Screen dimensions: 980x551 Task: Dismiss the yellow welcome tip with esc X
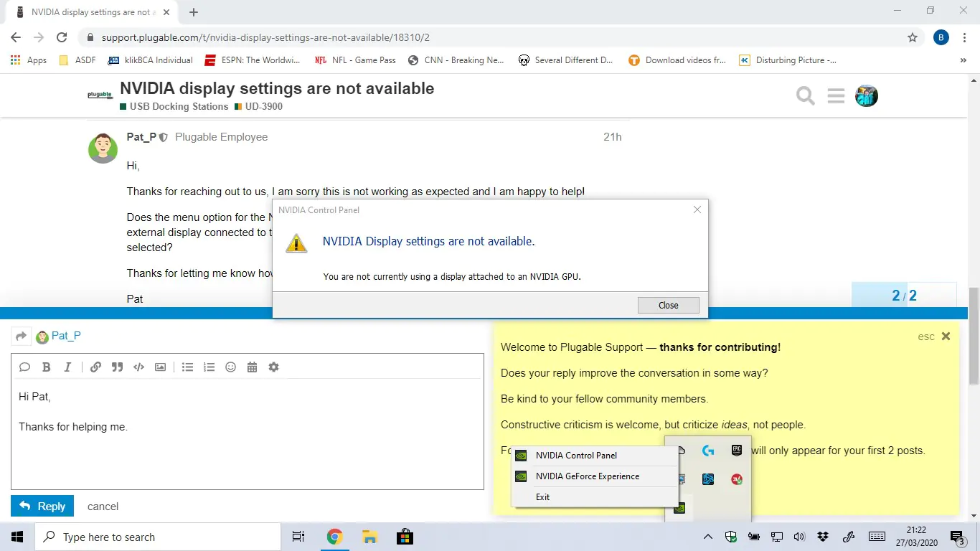[946, 336]
